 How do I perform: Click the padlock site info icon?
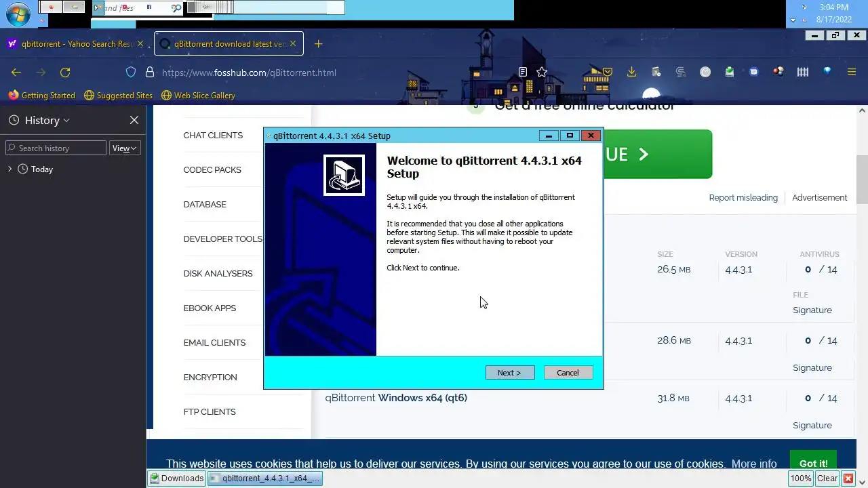tap(150, 73)
